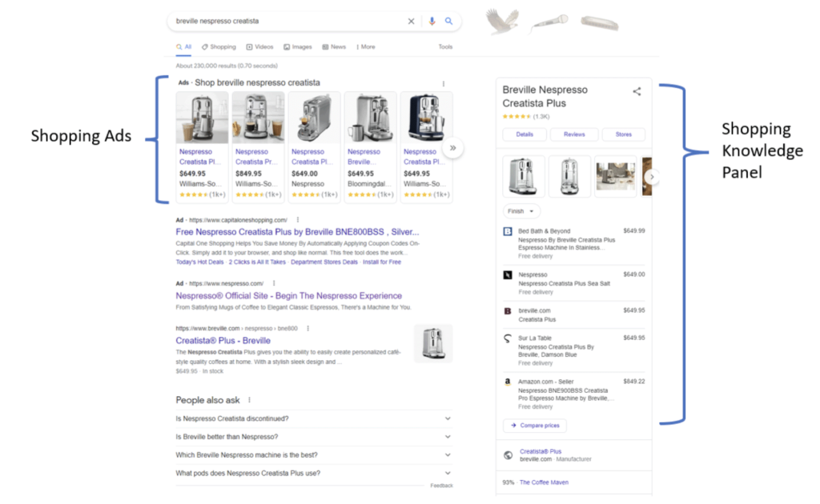View the first product photo in knowledge panel

(x=524, y=176)
